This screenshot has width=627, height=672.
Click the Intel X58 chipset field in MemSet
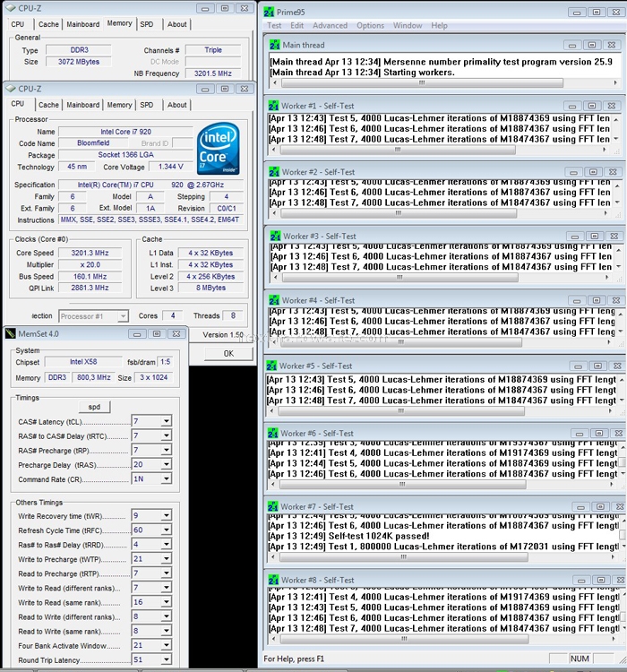(83, 362)
